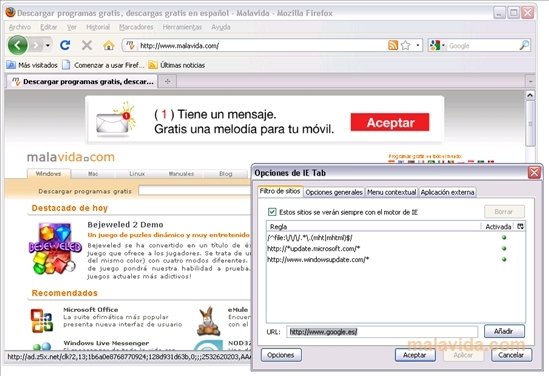The width and height of the screenshot is (549, 376).
Task: Open the column picker icon in rules list
Action: click(520, 227)
